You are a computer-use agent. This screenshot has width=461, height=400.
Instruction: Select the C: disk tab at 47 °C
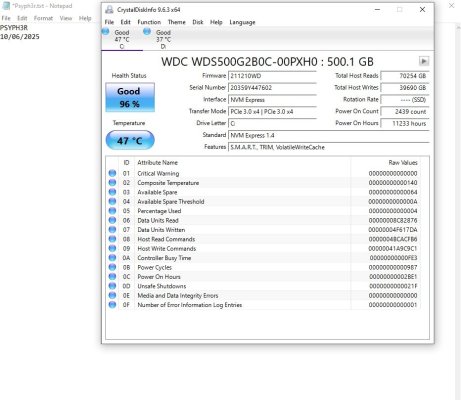(122, 39)
